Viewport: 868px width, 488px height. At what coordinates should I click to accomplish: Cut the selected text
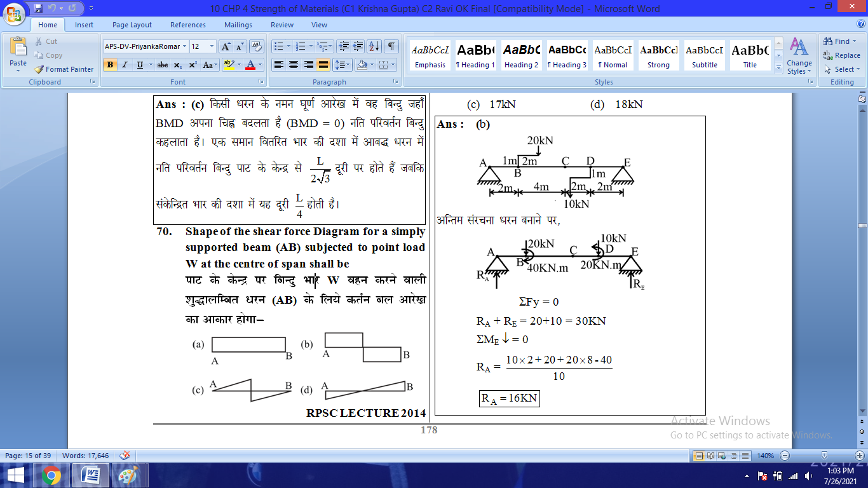46,41
